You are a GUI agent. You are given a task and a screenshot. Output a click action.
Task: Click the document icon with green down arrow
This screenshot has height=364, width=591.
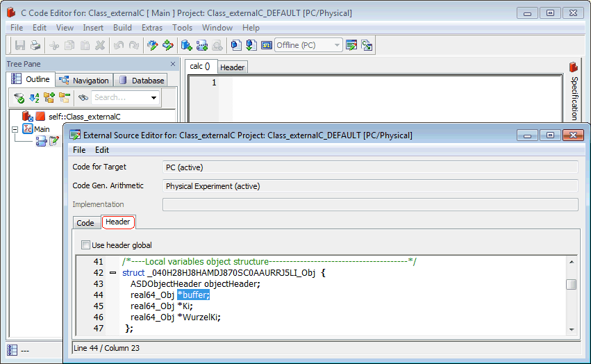(251, 45)
